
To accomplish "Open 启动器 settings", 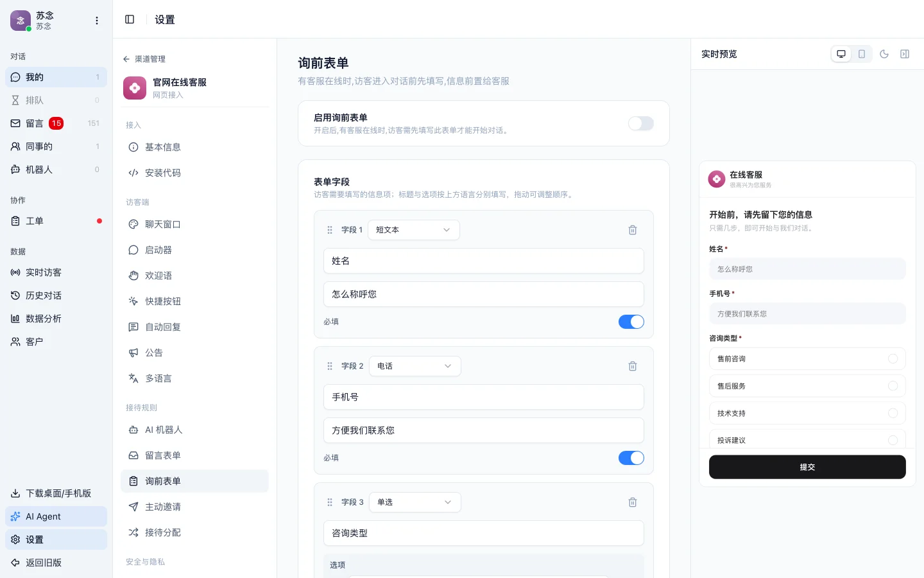I will coord(194,250).
